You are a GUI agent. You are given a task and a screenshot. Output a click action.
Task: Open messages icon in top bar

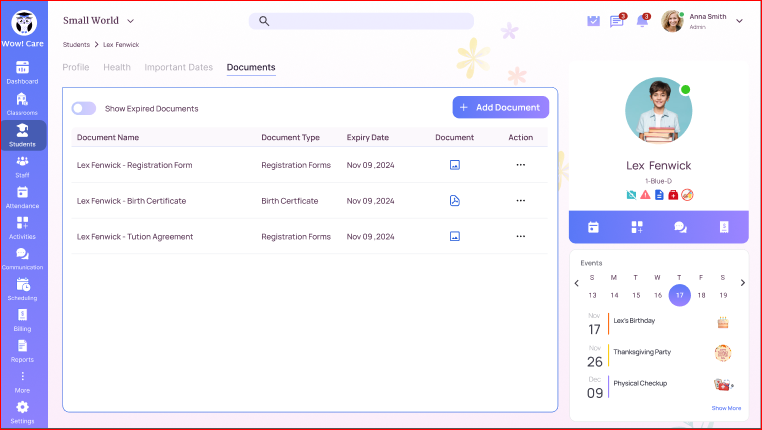617,21
